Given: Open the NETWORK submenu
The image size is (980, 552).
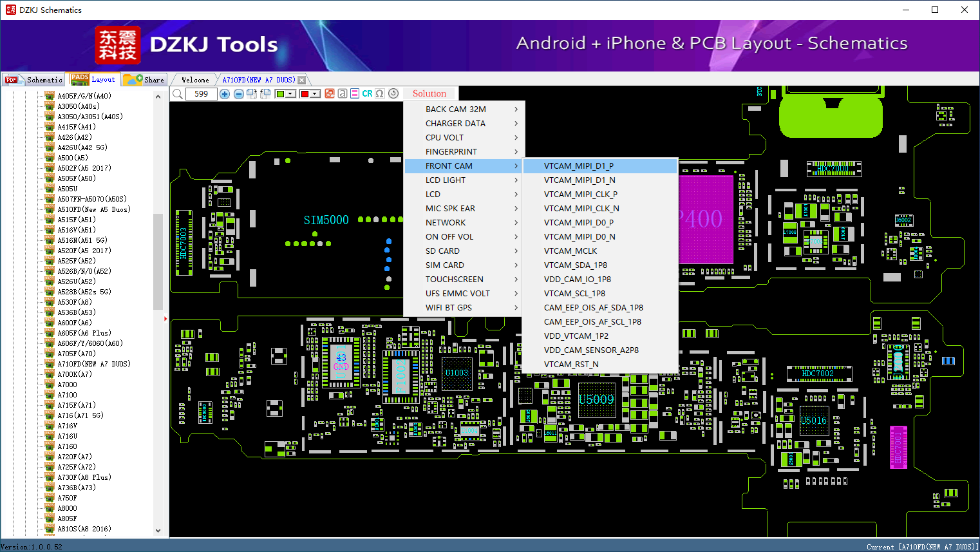Looking at the screenshot, I should [464, 223].
